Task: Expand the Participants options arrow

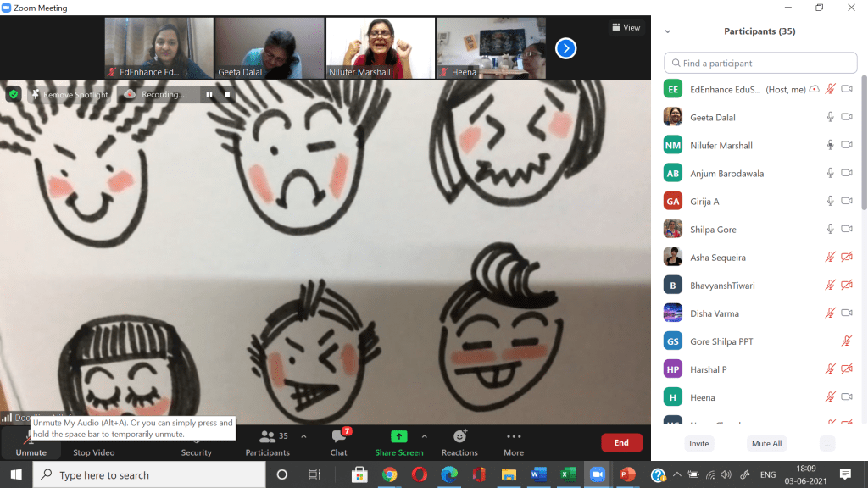Action: tap(303, 436)
